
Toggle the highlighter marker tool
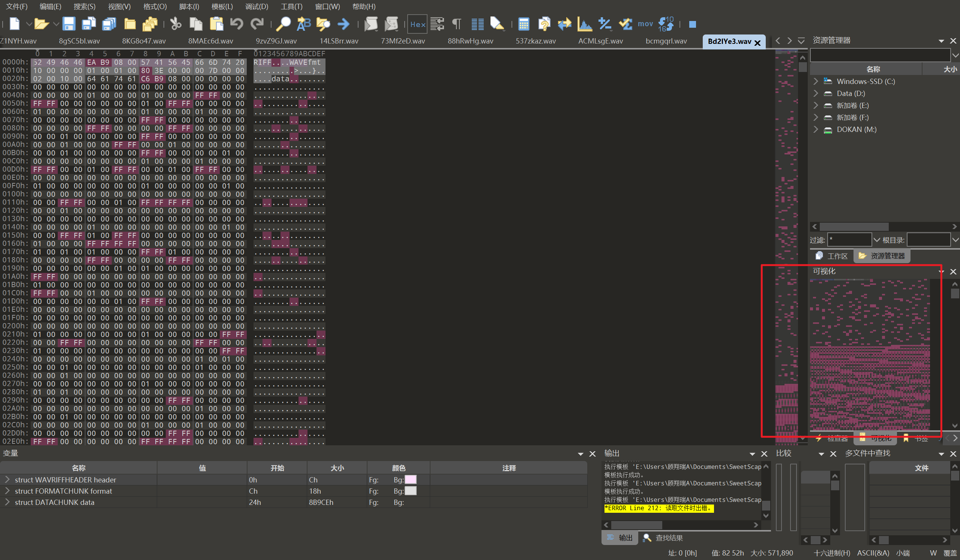click(x=497, y=24)
